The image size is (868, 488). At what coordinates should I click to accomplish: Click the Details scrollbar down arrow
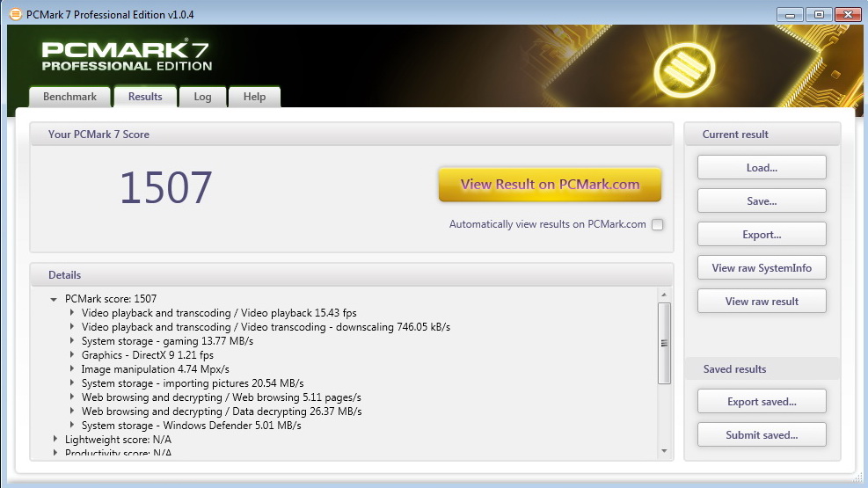[x=664, y=451]
